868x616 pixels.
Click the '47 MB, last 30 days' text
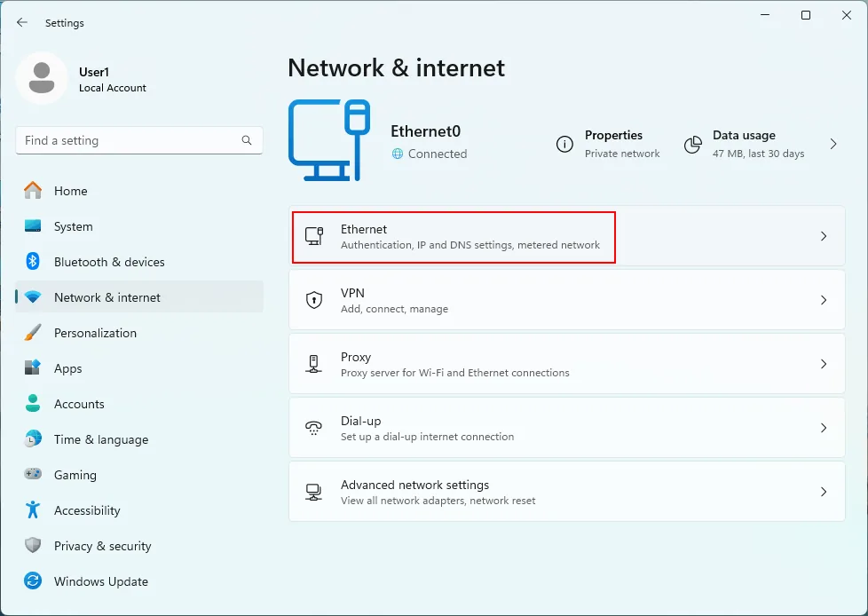[759, 154]
